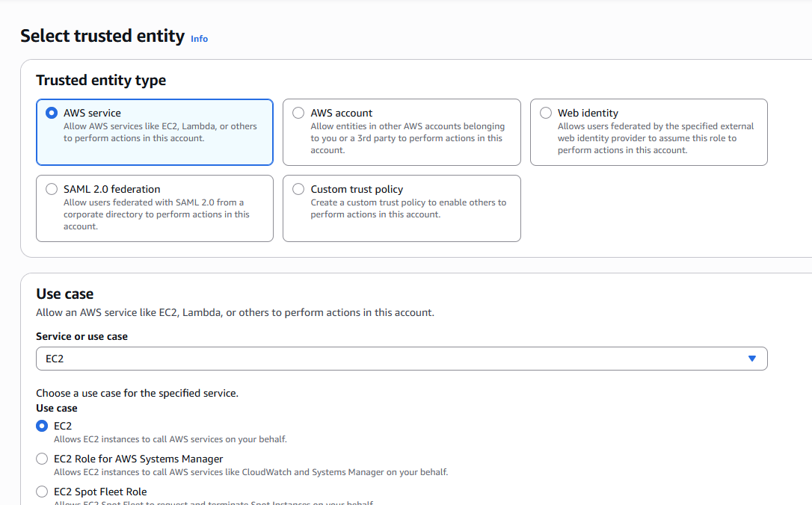Click the AWS service card description text
Image resolution: width=812 pixels, height=505 pixels.
(160, 132)
